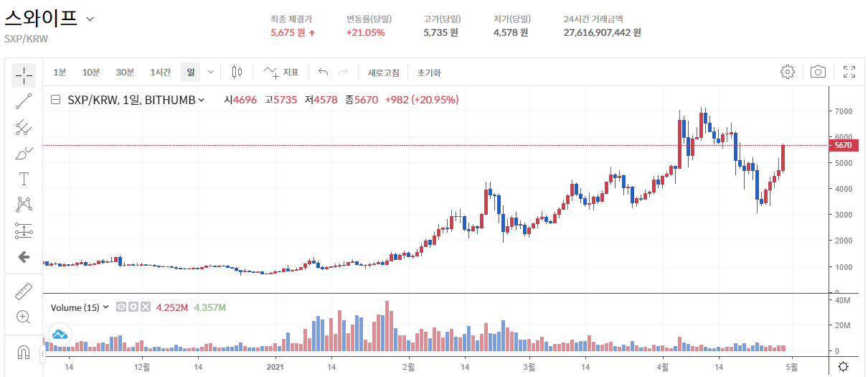Toggle the magnet snap mode
The image size is (868, 377).
tap(24, 353)
